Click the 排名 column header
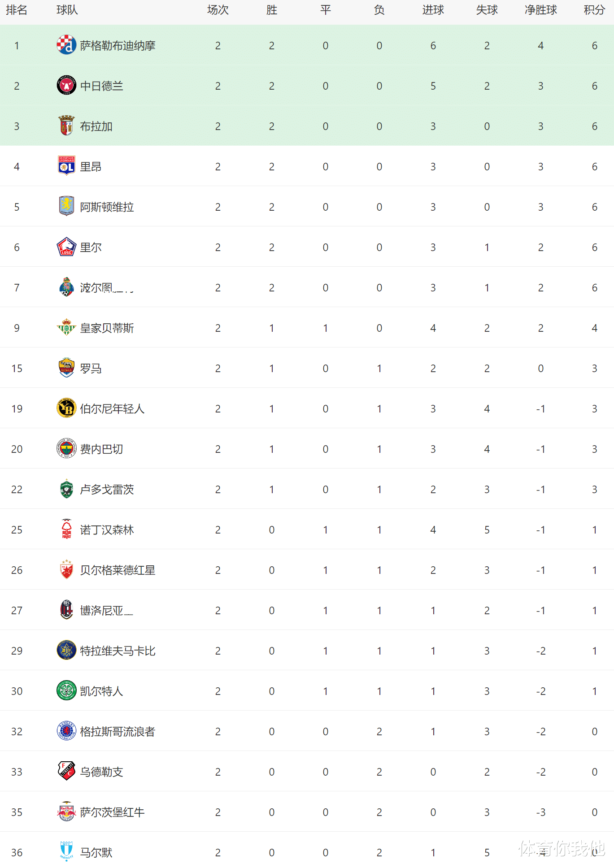Image resolution: width=614 pixels, height=868 pixels. pos(17,10)
